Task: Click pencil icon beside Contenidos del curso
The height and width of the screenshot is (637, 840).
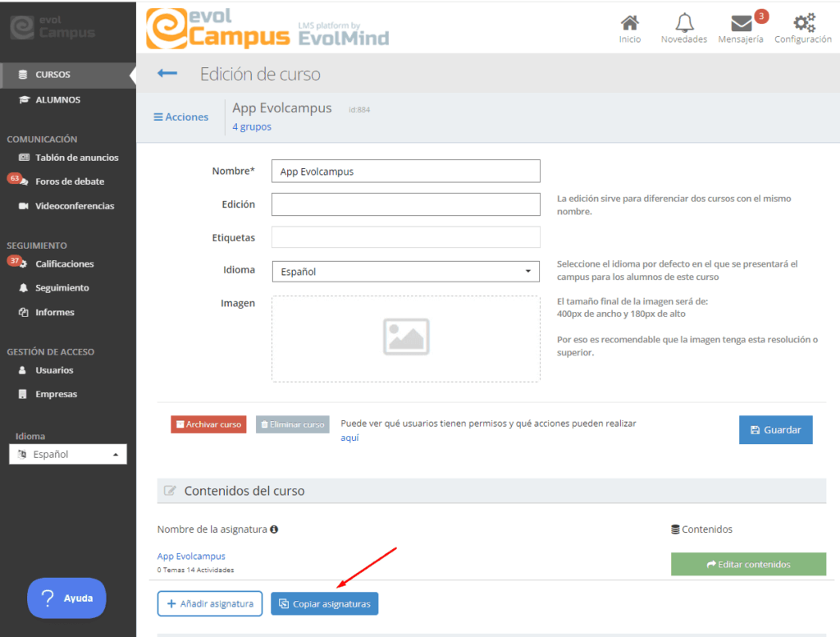Action: [170, 491]
